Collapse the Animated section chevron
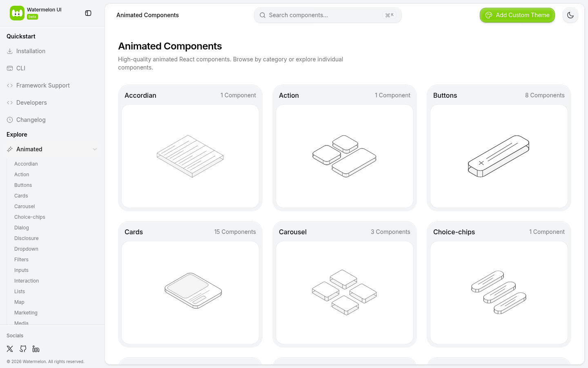This screenshot has height=368, width=588. click(95, 149)
